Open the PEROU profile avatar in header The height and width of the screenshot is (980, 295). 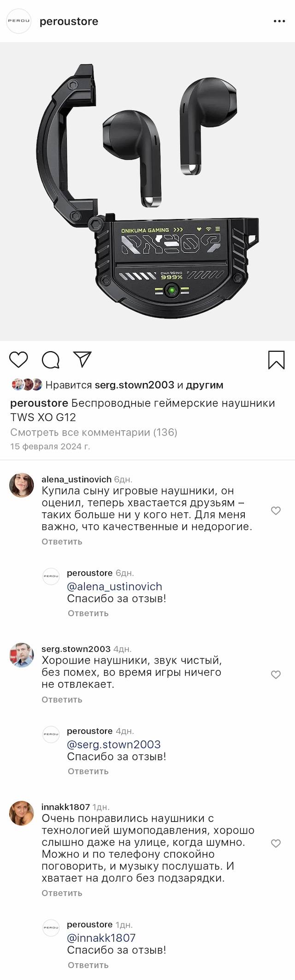pos(18,21)
